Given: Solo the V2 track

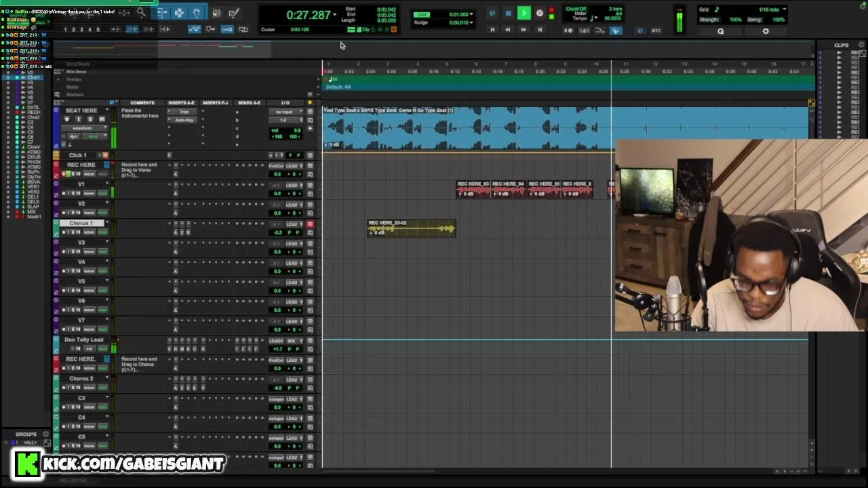Looking at the screenshot, I should 73,213.
